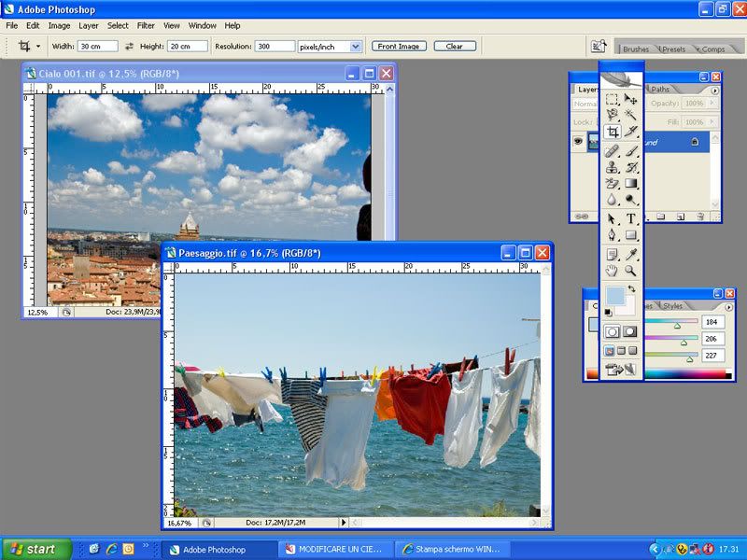Enable Quick Mask mode
Viewport: 747px width, 560px height.
click(630, 332)
